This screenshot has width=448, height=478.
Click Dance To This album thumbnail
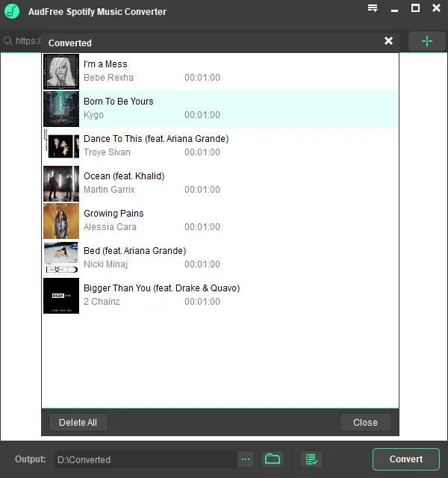61,146
